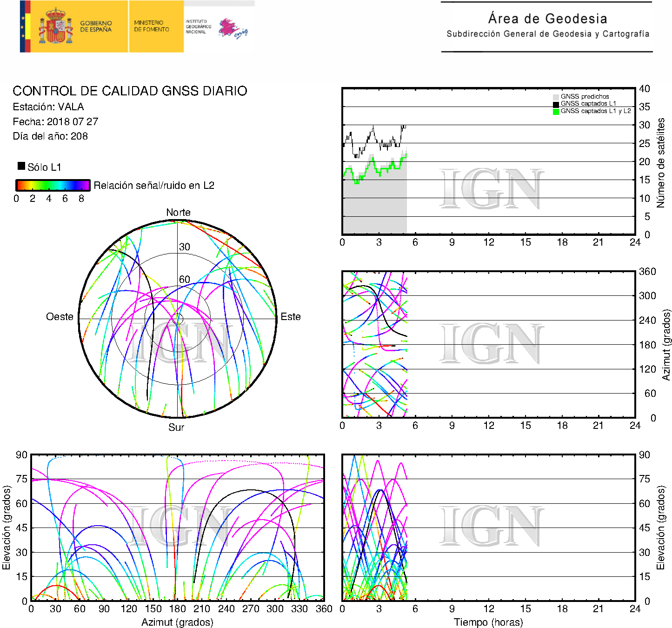Click the Spanish coat of arms emblem
This screenshot has width=672, height=628.
(x=55, y=27)
